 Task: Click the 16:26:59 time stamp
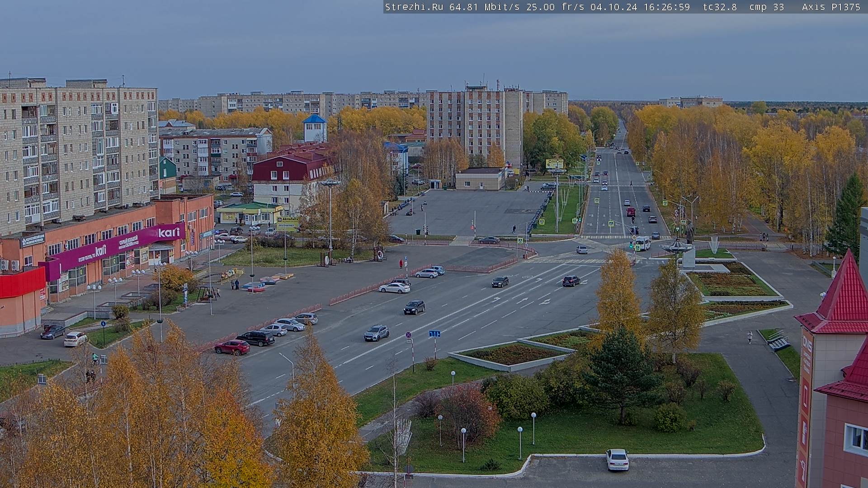pyautogui.click(x=666, y=7)
